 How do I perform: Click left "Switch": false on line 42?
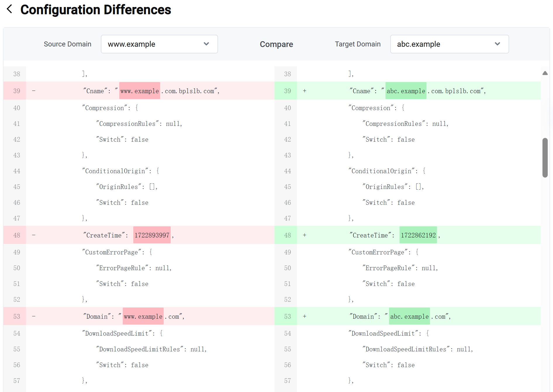point(122,139)
